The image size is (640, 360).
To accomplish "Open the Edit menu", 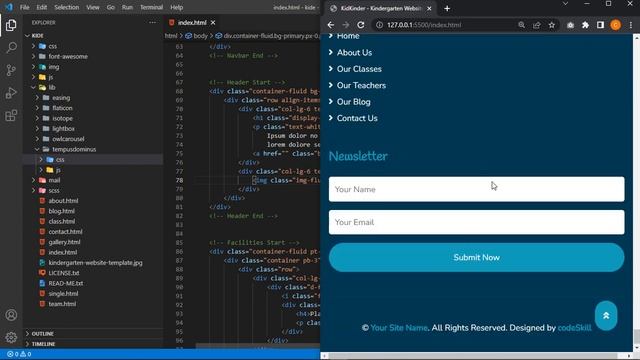I will point(42,7).
